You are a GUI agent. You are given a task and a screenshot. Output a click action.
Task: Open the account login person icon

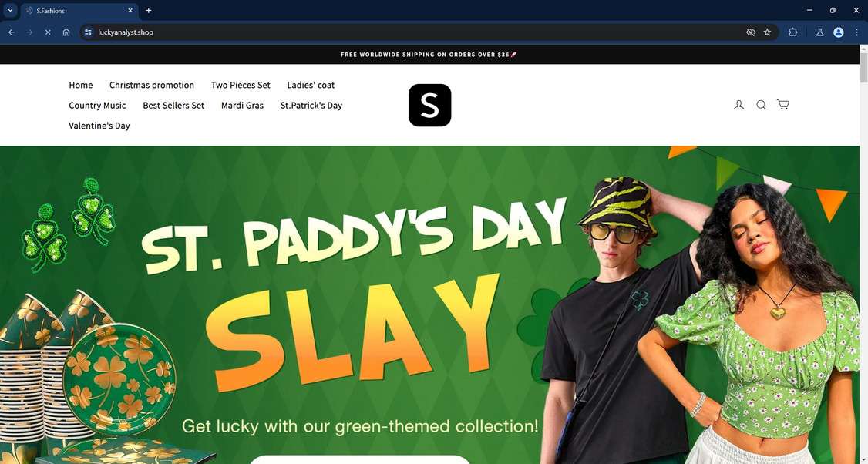(738, 105)
